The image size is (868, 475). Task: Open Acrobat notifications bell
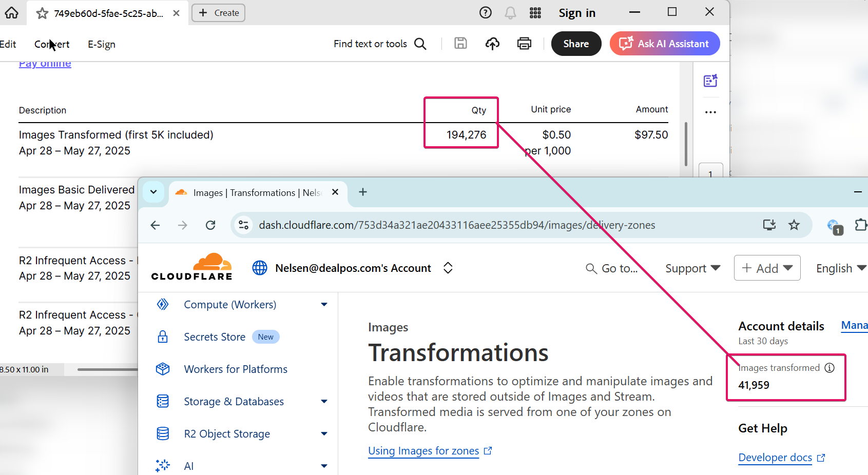point(510,13)
